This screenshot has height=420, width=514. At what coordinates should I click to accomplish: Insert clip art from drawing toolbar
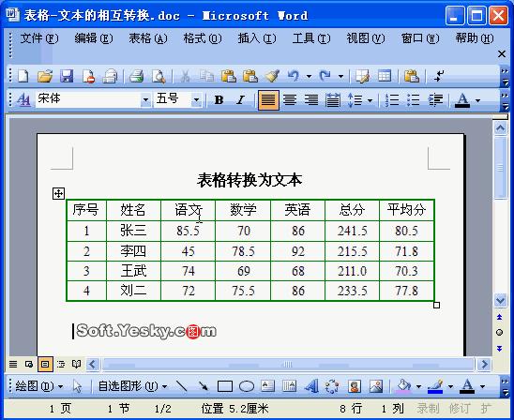355,386
